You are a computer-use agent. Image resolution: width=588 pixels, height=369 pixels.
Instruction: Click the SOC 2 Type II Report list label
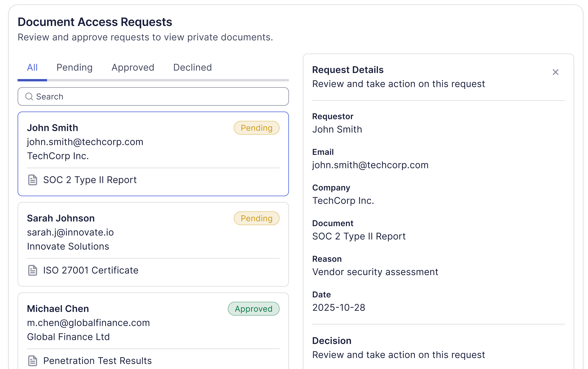coord(90,180)
